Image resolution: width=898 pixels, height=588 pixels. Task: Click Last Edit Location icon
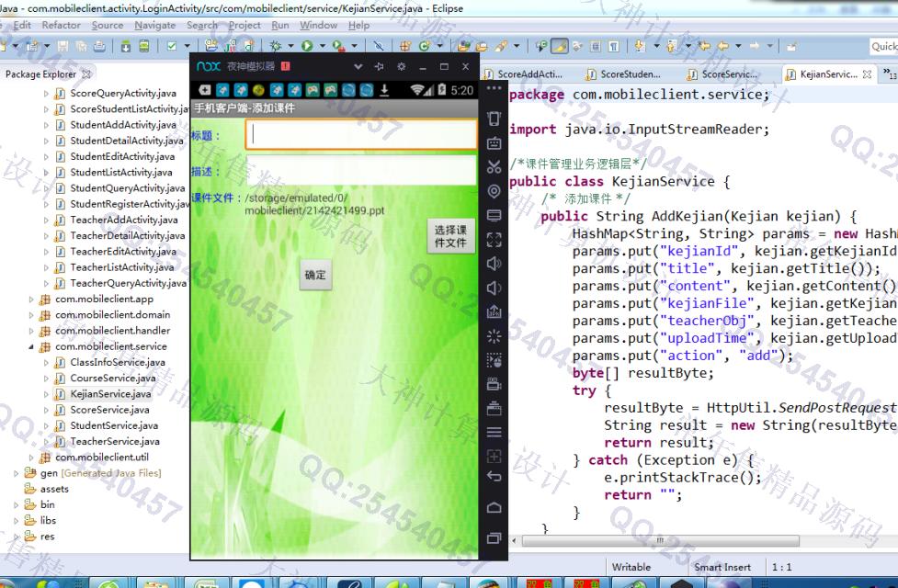click(704, 46)
